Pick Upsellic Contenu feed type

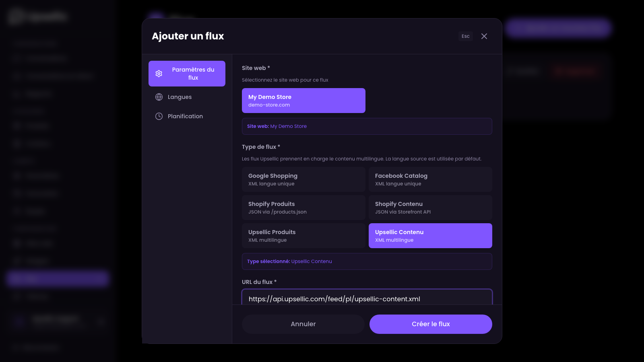click(x=430, y=236)
